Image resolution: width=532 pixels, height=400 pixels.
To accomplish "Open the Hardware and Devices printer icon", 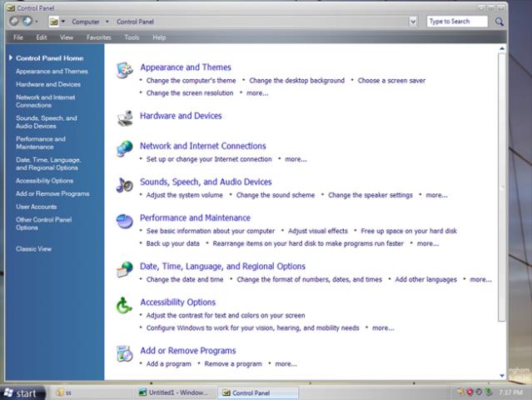I will [125, 118].
